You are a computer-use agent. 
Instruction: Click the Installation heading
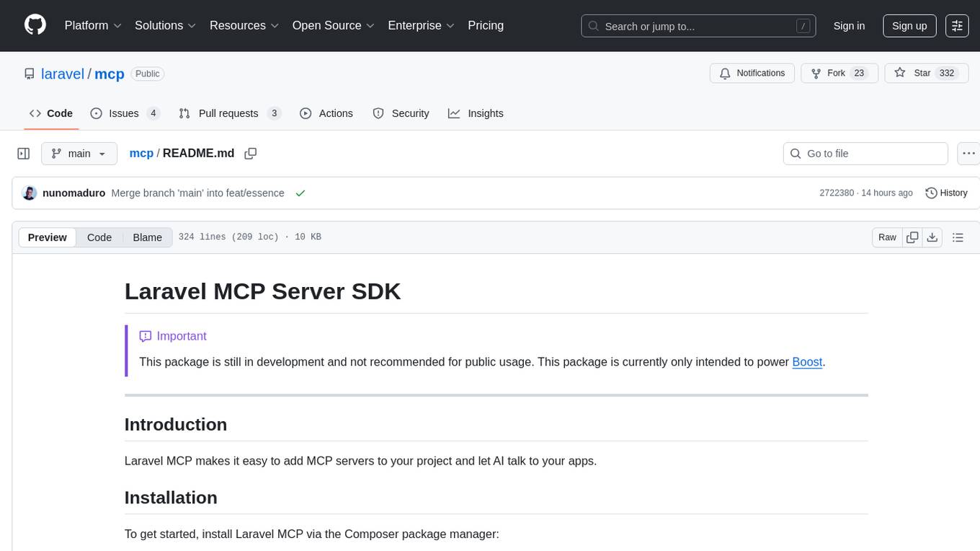[171, 498]
